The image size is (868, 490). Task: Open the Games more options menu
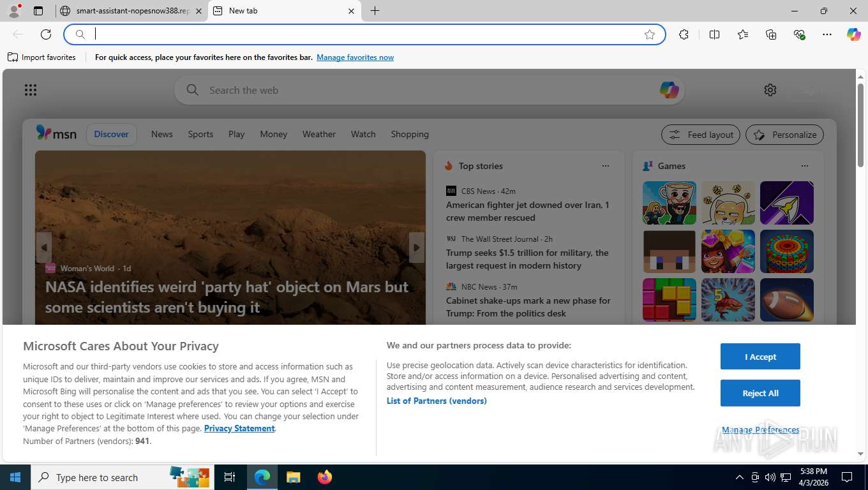[804, 166]
